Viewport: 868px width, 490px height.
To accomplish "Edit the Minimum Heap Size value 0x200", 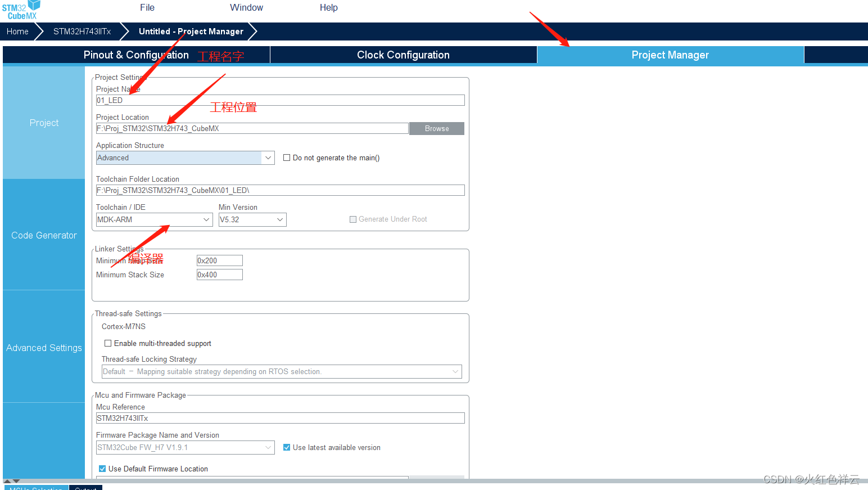I will click(x=219, y=260).
